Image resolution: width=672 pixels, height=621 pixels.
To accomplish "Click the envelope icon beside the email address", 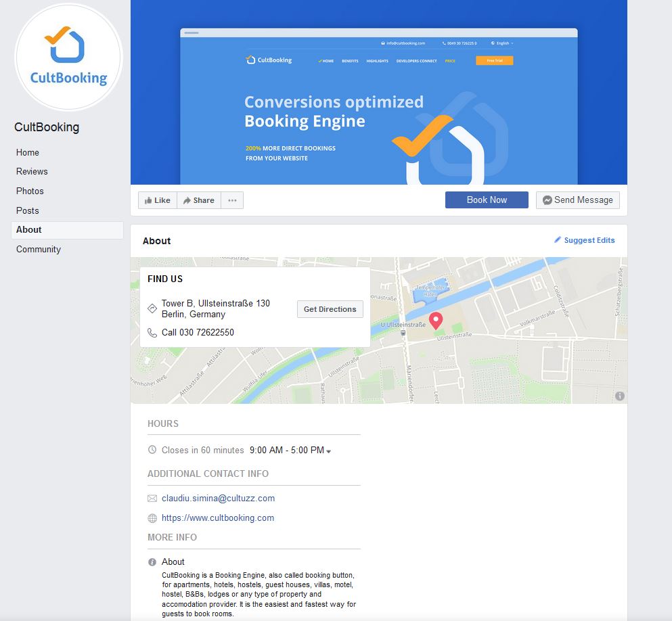I will click(152, 498).
